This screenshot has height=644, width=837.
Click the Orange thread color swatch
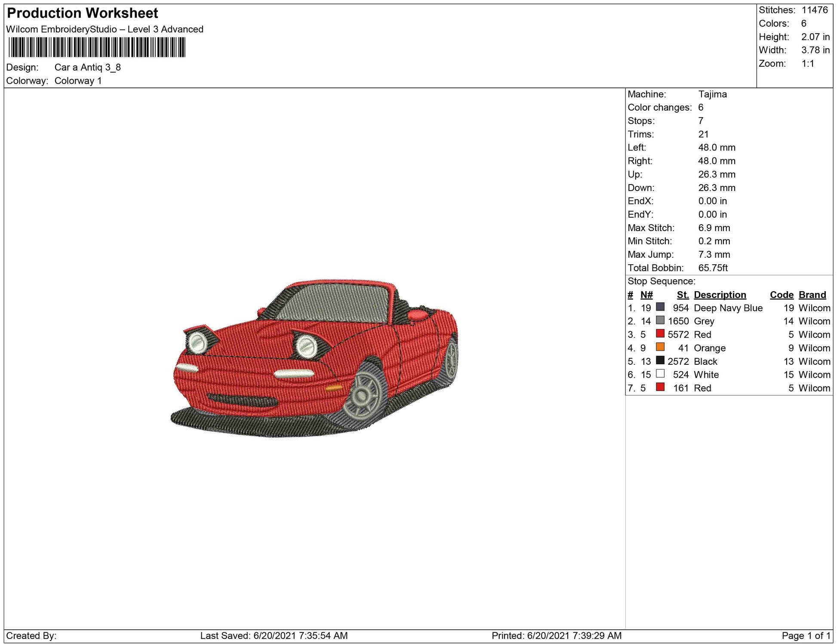pyautogui.click(x=660, y=347)
